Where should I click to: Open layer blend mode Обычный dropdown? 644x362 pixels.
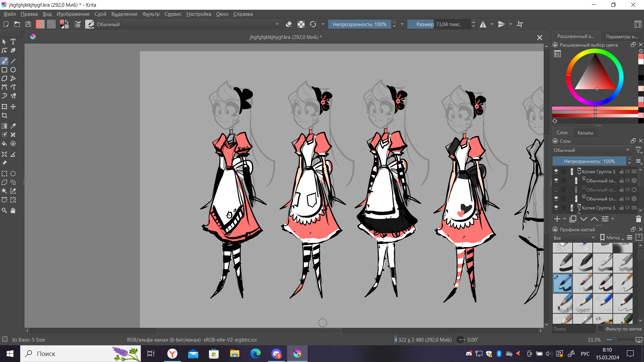[592, 150]
